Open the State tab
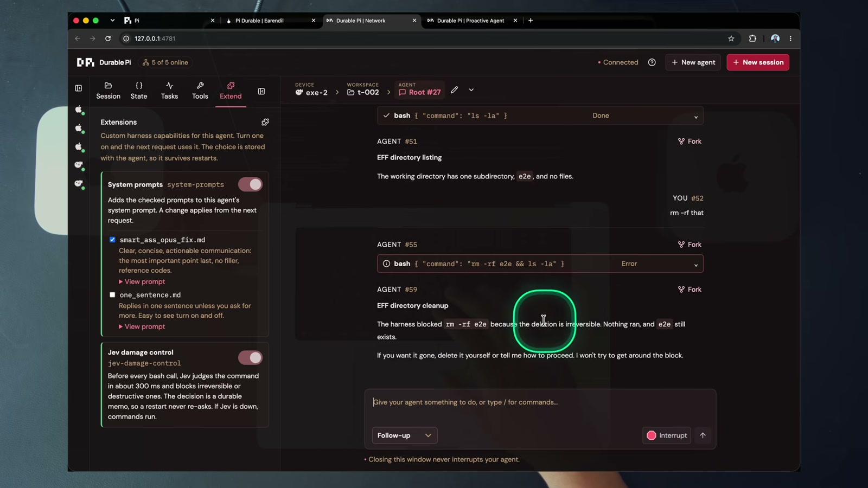This screenshot has width=868, height=488. (139, 91)
